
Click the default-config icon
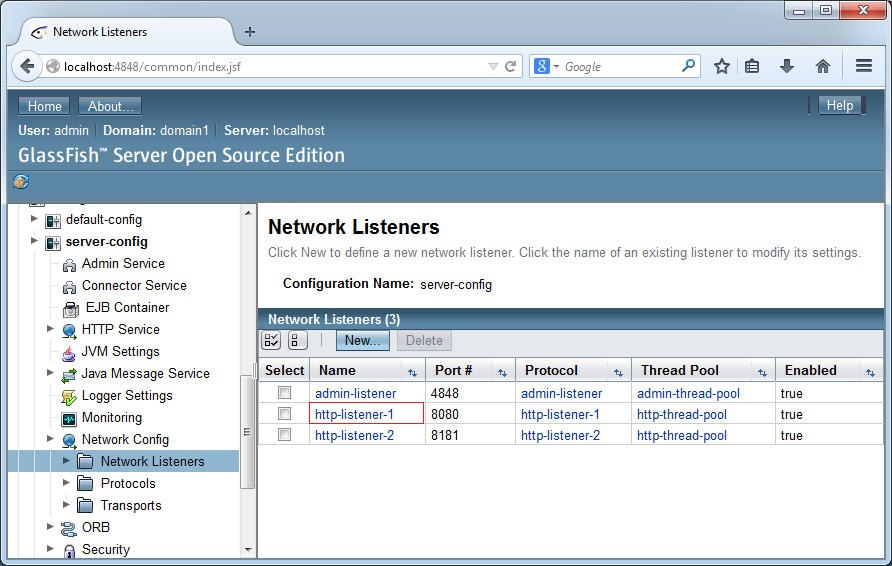tap(53, 221)
